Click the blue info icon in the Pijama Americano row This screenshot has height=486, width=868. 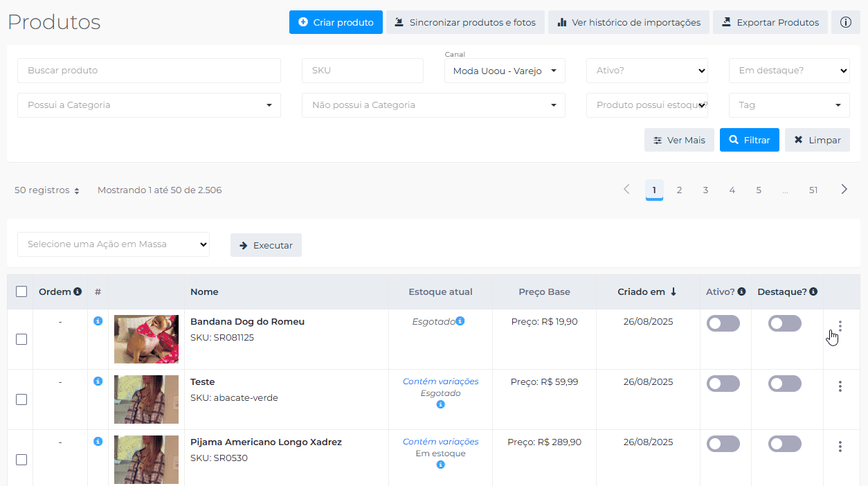coord(98,441)
